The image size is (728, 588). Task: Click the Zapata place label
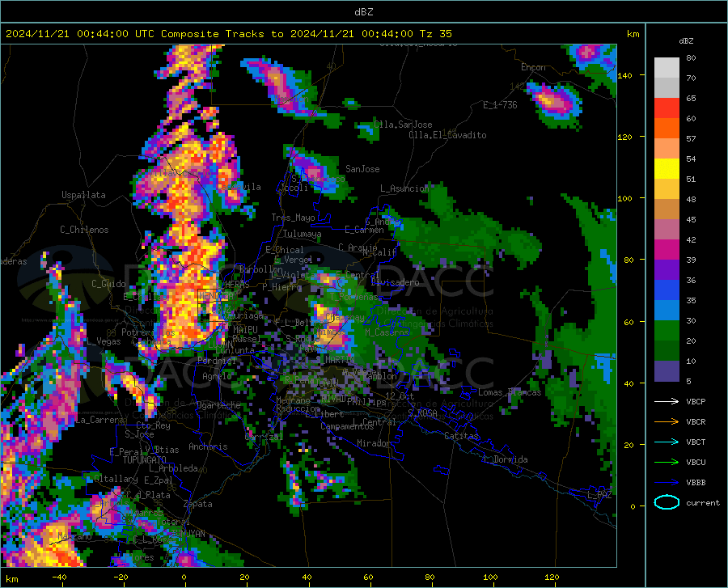[198, 504]
